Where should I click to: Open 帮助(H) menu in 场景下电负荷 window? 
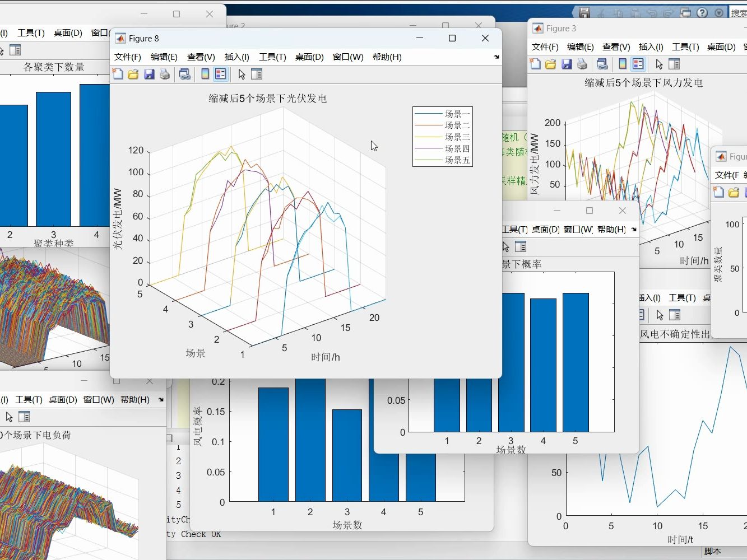(135, 400)
